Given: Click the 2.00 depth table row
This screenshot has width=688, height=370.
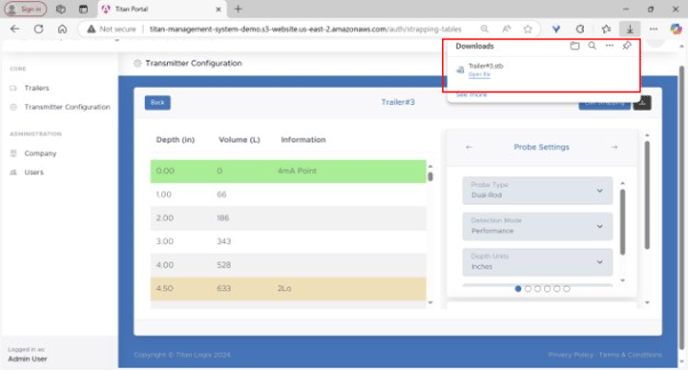Looking at the screenshot, I should tap(288, 218).
